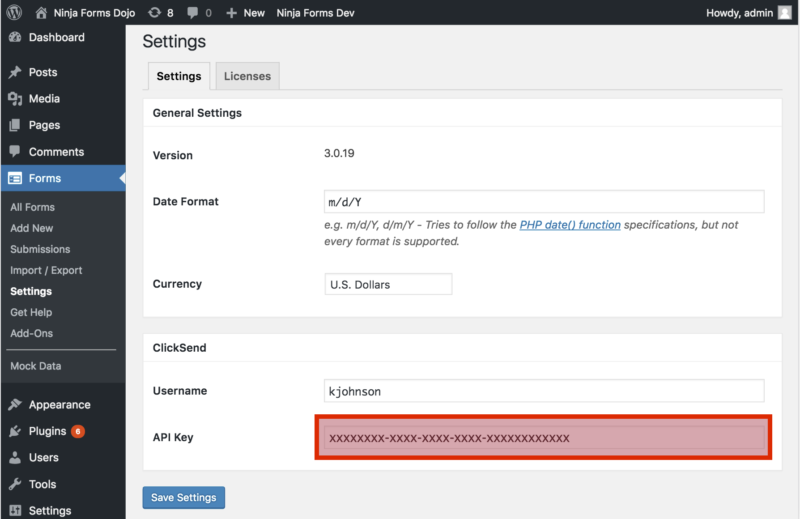Screen dimensions: 800x519
Task: Open the Pages menu item
Action: coord(44,125)
